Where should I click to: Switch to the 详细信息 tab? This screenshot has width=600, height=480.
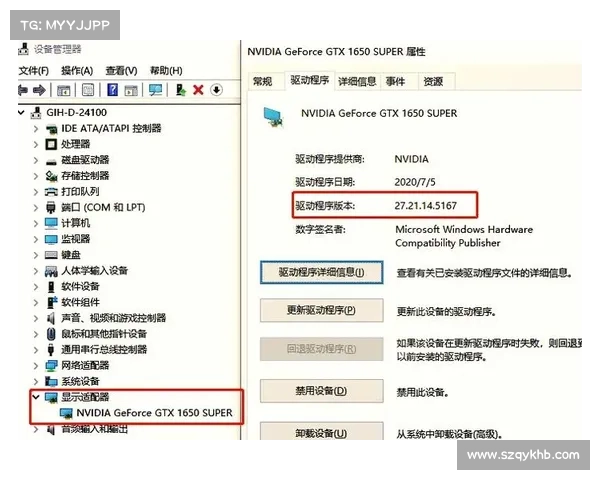click(357, 82)
